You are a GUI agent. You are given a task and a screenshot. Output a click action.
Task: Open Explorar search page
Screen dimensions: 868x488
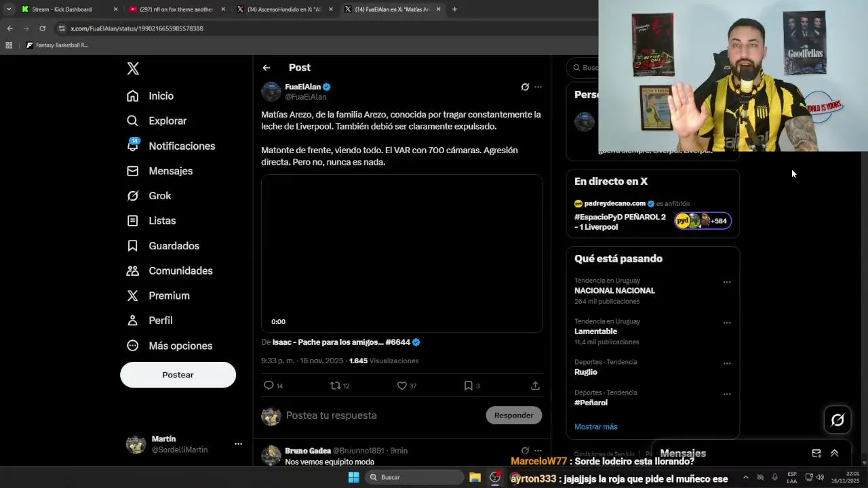point(156,121)
